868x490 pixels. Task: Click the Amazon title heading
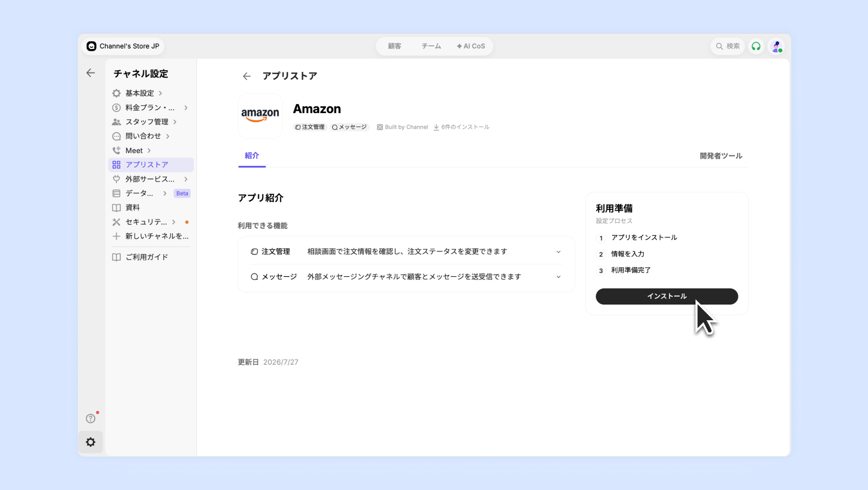tap(317, 109)
